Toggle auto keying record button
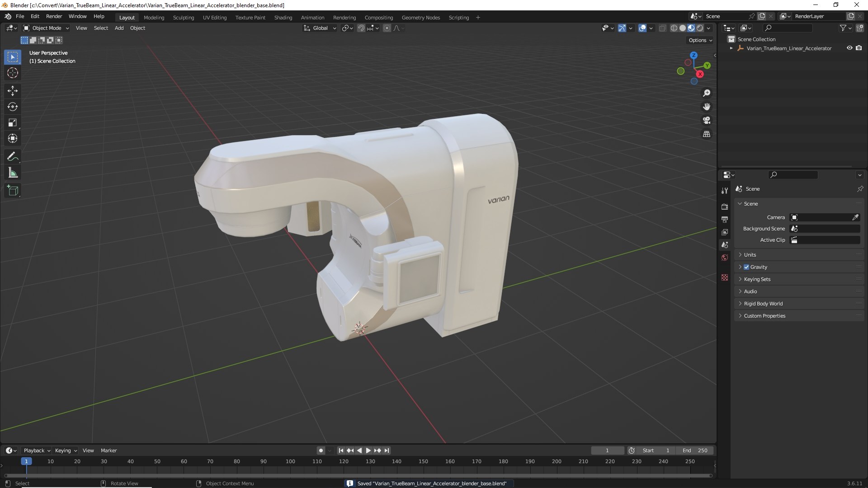868x488 pixels. (321, 450)
